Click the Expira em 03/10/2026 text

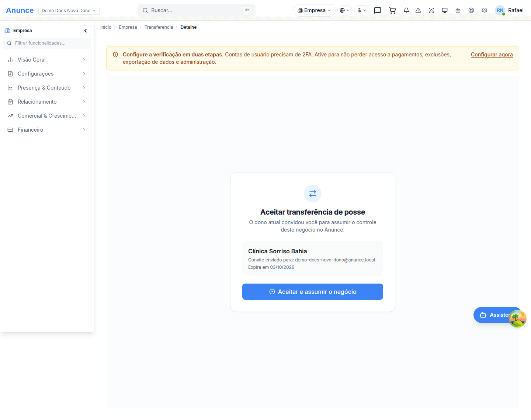click(271, 267)
